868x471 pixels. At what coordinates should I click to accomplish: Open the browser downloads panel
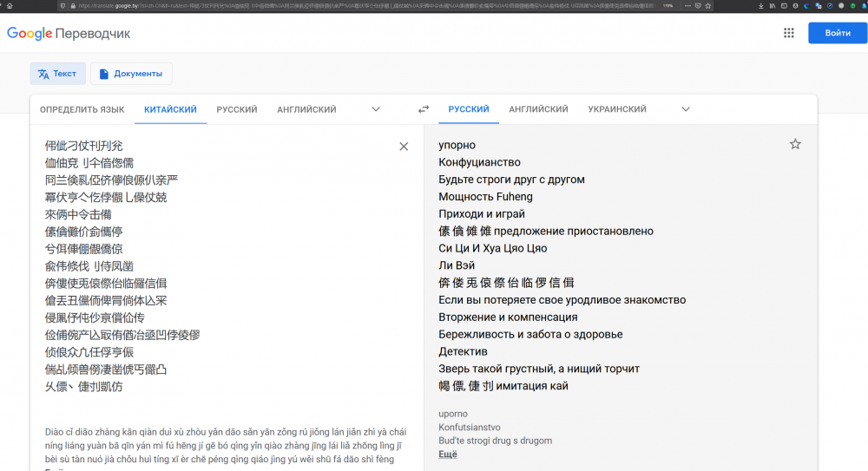(761, 5)
